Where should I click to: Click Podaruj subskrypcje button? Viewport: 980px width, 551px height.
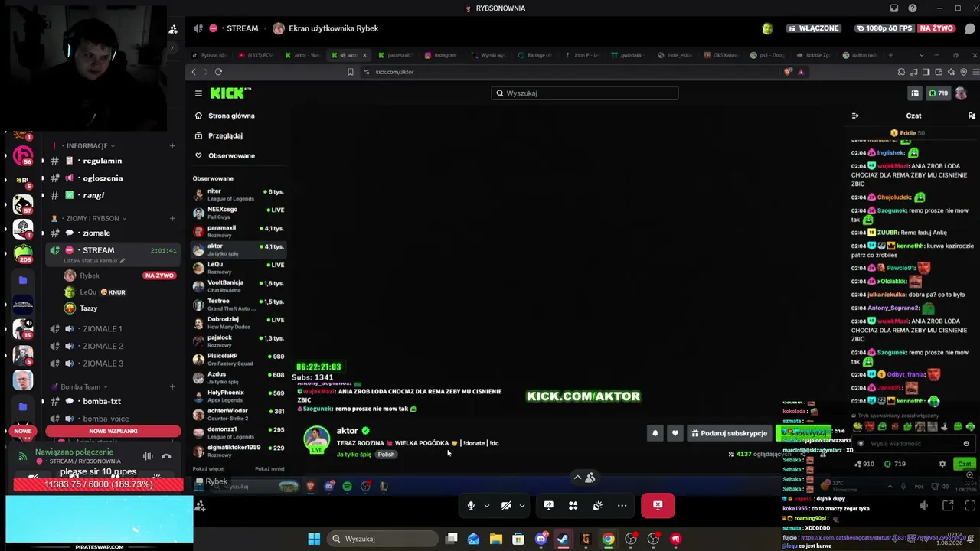coord(729,433)
